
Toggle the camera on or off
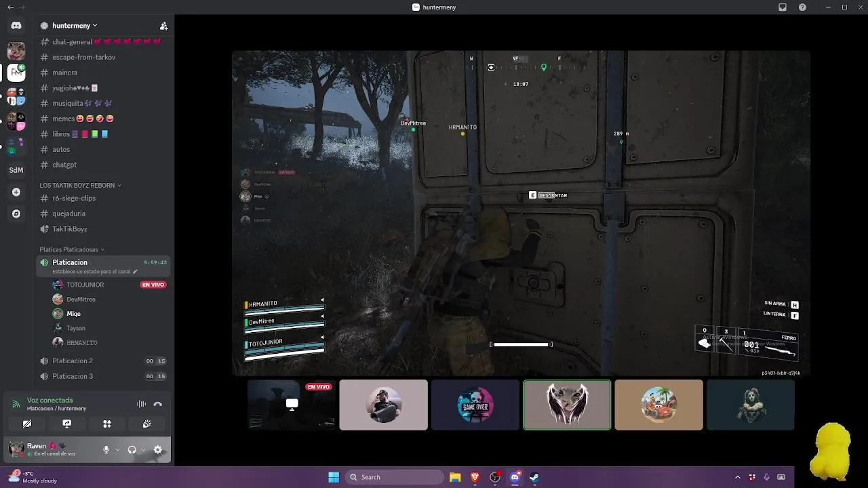(27, 424)
